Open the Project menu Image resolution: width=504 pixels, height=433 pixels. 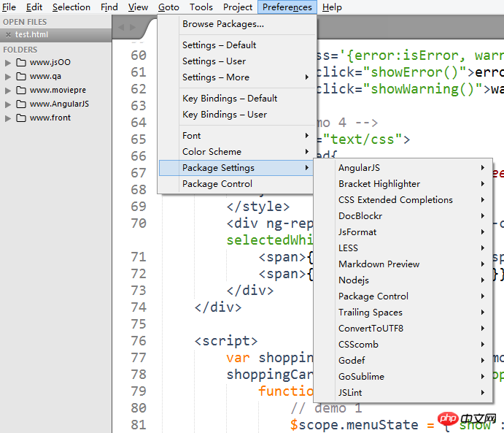click(x=238, y=7)
